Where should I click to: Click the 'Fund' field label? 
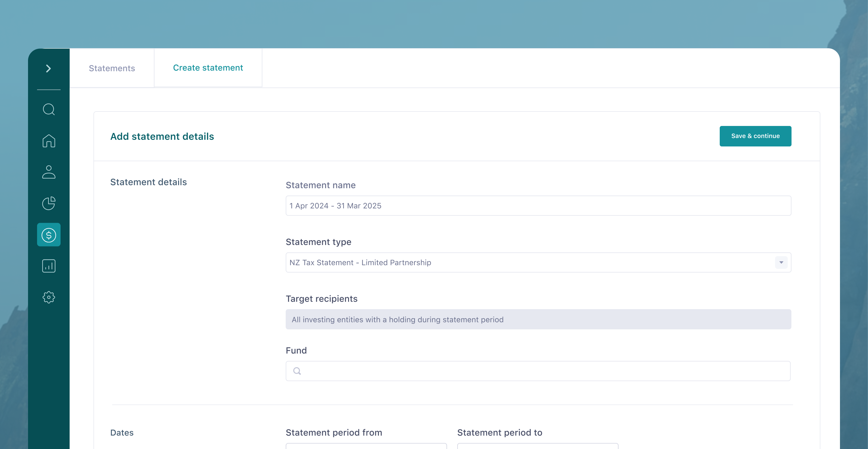point(296,350)
